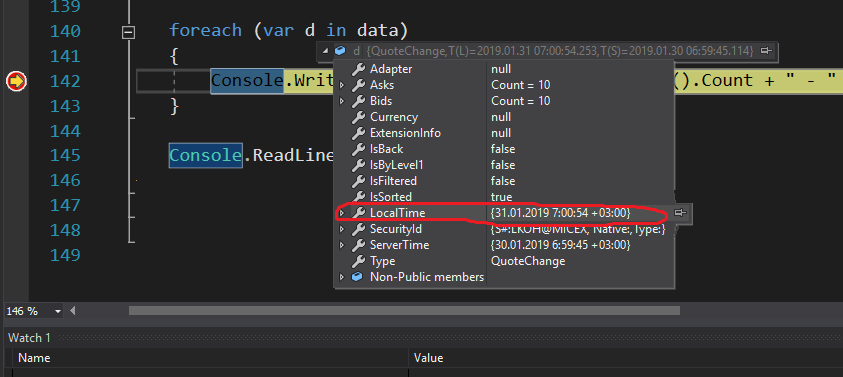This screenshot has height=377, width=843.
Task: Expand Non-Public members node
Action: (x=341, y=278)
